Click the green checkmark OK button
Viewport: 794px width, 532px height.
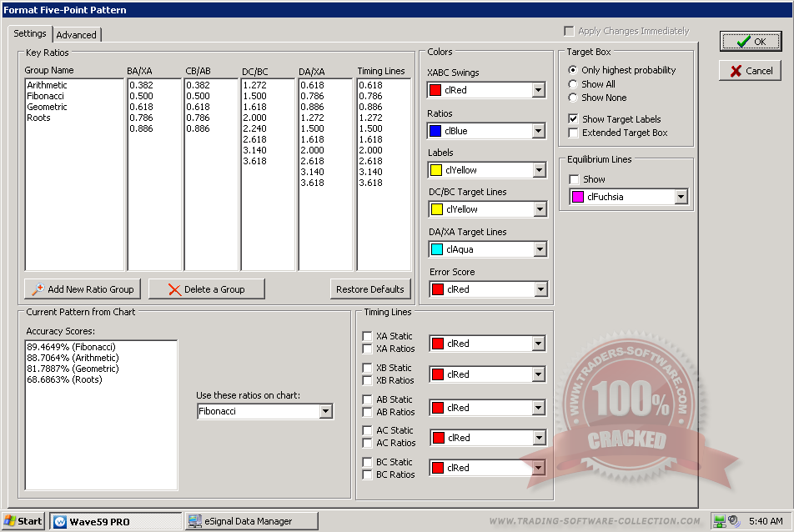click(x=751, y=42)
